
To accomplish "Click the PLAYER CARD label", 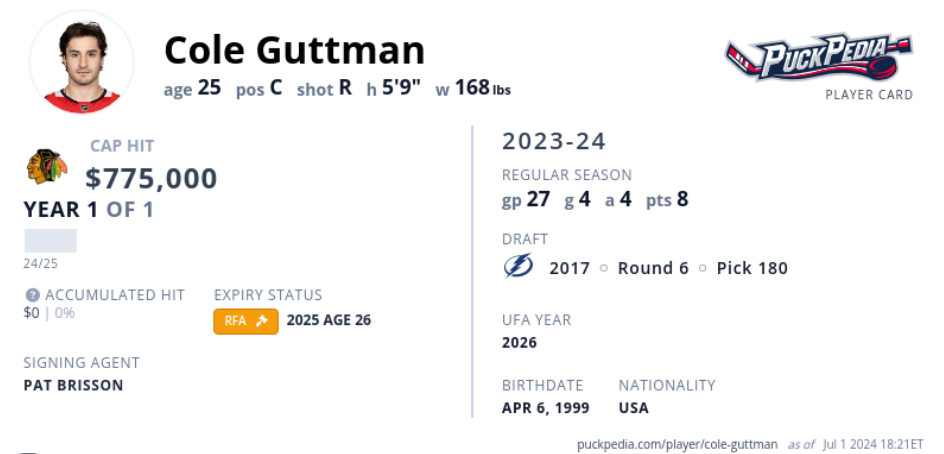I will pos(869,95).
